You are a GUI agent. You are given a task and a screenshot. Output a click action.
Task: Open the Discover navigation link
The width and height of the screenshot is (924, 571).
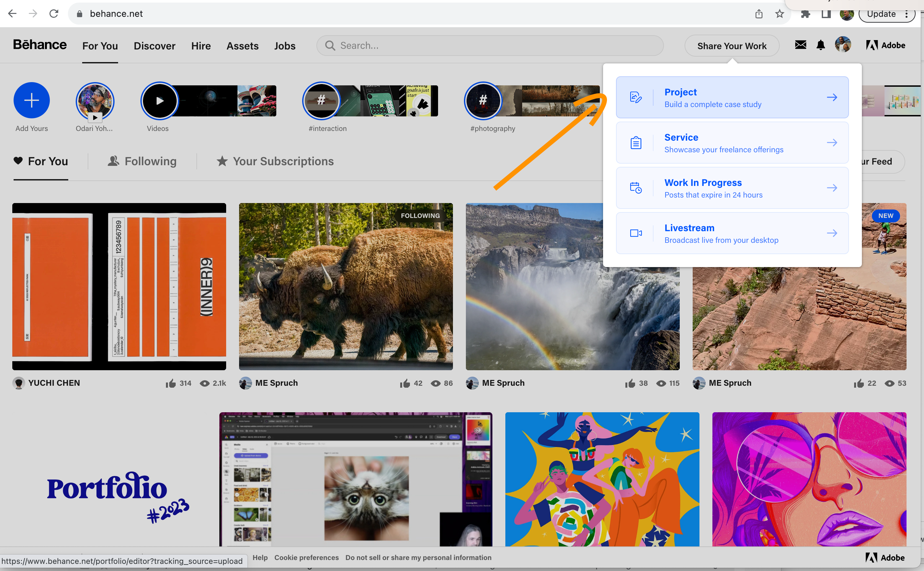coord(154,46)
